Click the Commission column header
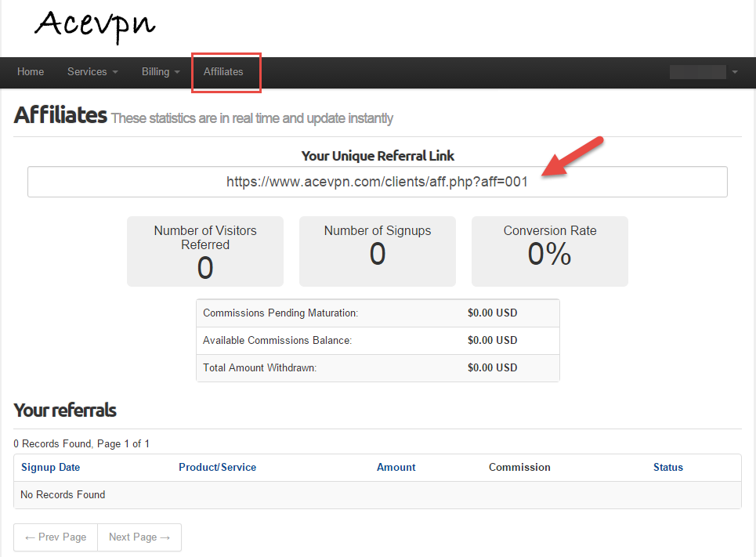The image size is (756, 557). click(519, 468)
